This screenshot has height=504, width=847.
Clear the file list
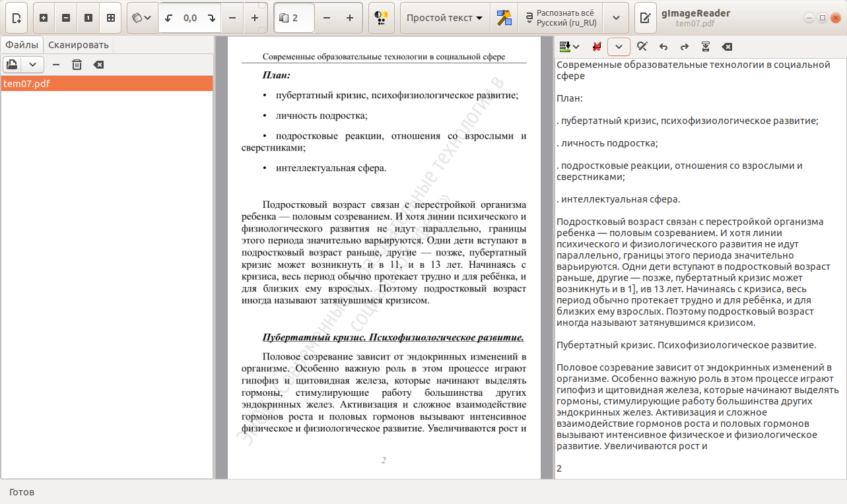(98, 65)
